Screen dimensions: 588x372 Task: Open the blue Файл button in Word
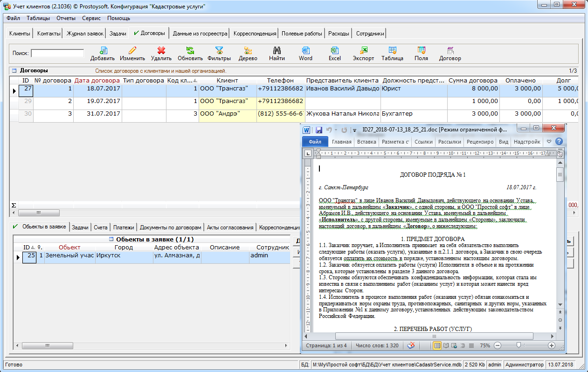coord(315,142)
